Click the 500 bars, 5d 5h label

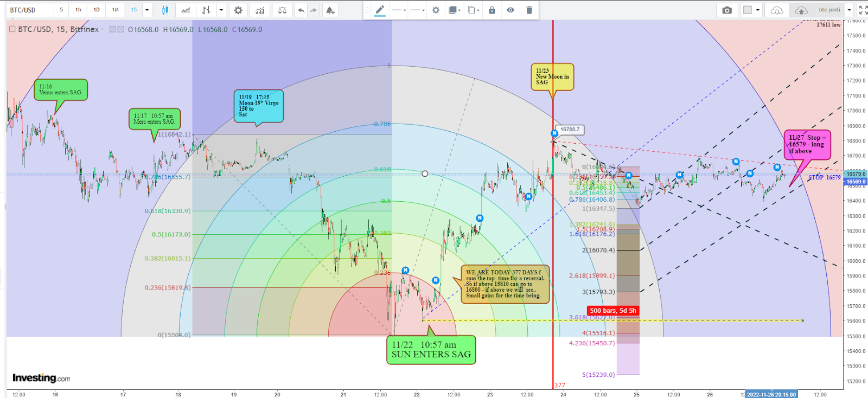(613, 311)
